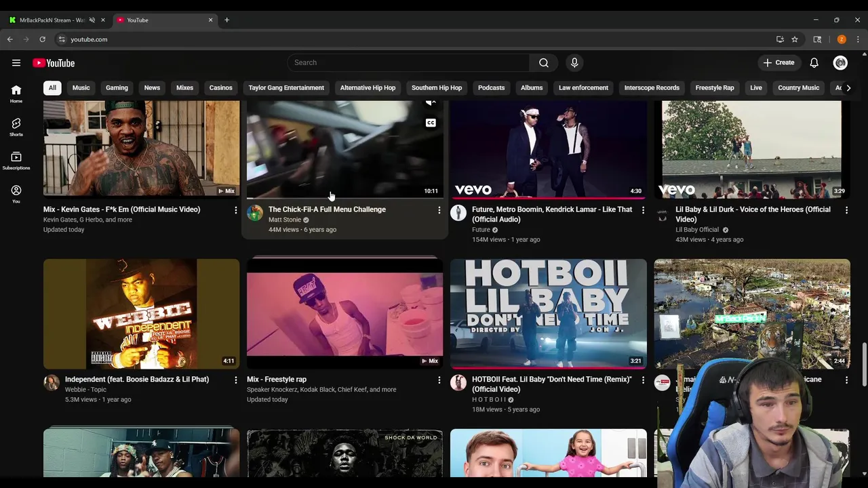Select the Freestyle Rap chip
The width and height of the screenshot is (868, 488).
coord(715,87)
